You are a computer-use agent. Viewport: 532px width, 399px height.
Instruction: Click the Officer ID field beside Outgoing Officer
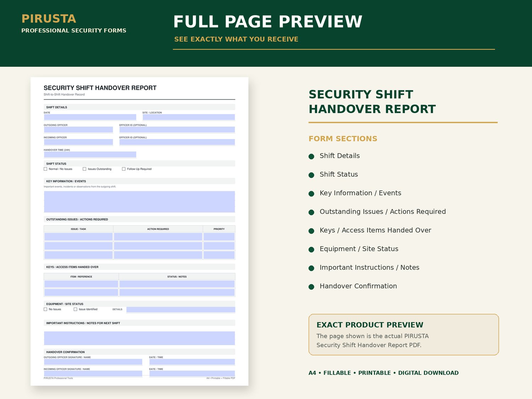click(177, 129)
